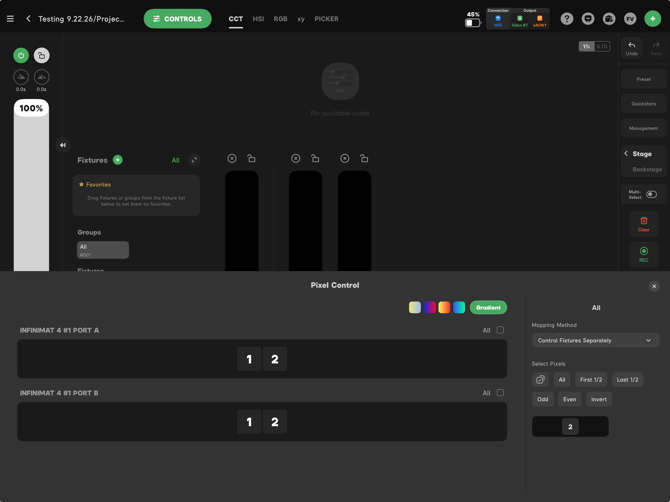Pick the purple-red gradient swatch
Screen dimensions: 670x502
429,307
